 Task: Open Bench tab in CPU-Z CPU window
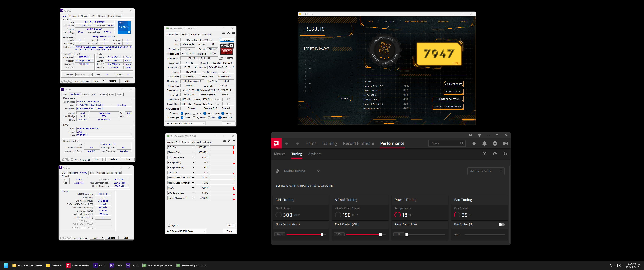tap(111, 16)
